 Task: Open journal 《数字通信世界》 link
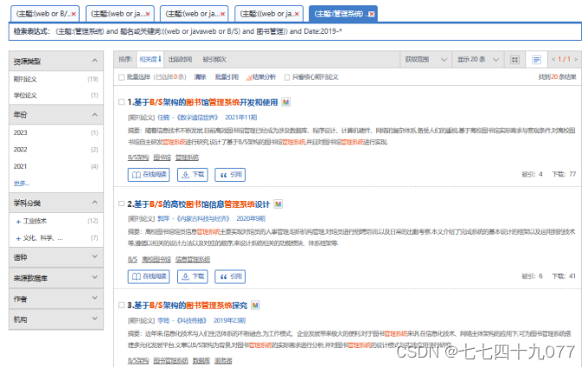197,118
